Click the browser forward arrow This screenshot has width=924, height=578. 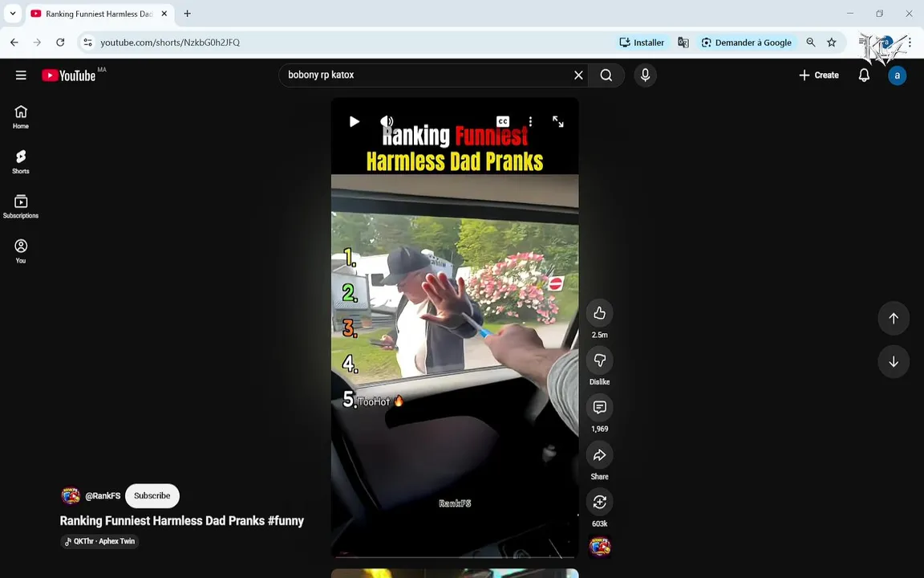pyautogui.click(x=37, y=43)
